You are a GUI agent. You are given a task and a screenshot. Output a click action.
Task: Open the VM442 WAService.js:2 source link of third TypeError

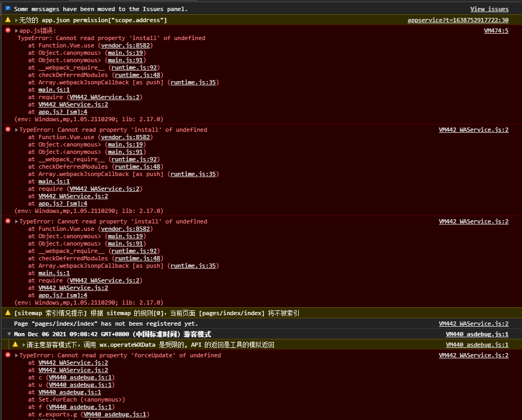click(474, 221)
